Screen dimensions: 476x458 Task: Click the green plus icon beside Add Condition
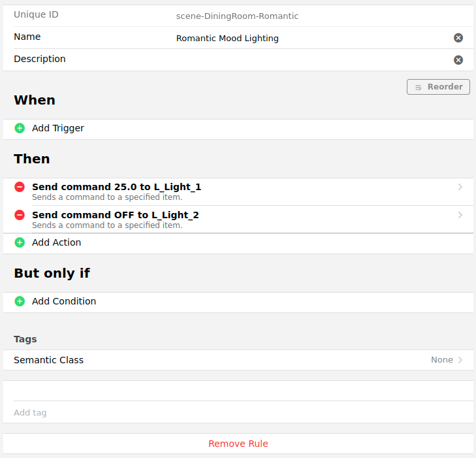point(20,301)
